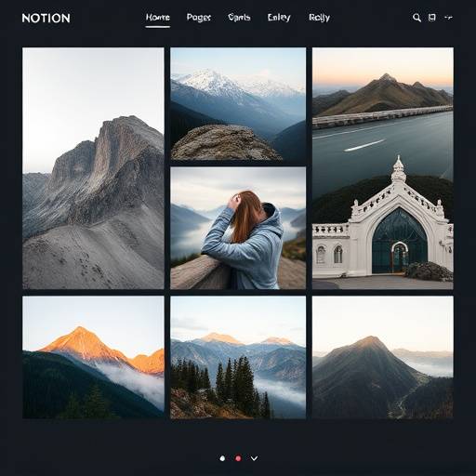Open the Pages tab in navigation
This screenshot has width=476, height=476.
pyautogui.click(x=198, y=18)
